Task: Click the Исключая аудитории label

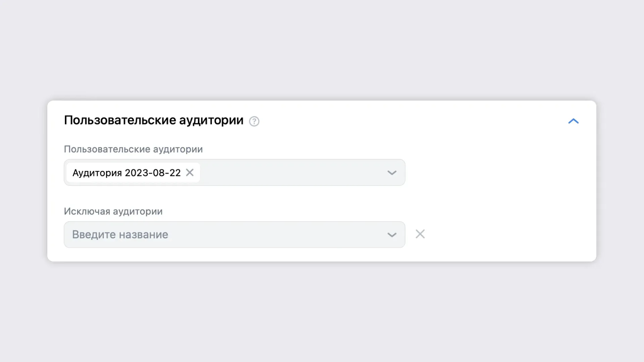Action: click(113, 211)
